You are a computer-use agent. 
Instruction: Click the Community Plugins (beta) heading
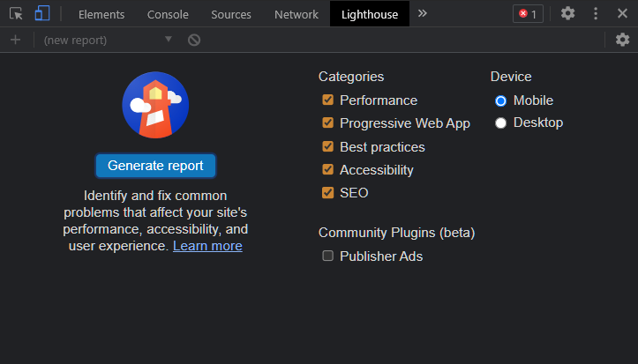pyautogui.click(x=397, y=233)
